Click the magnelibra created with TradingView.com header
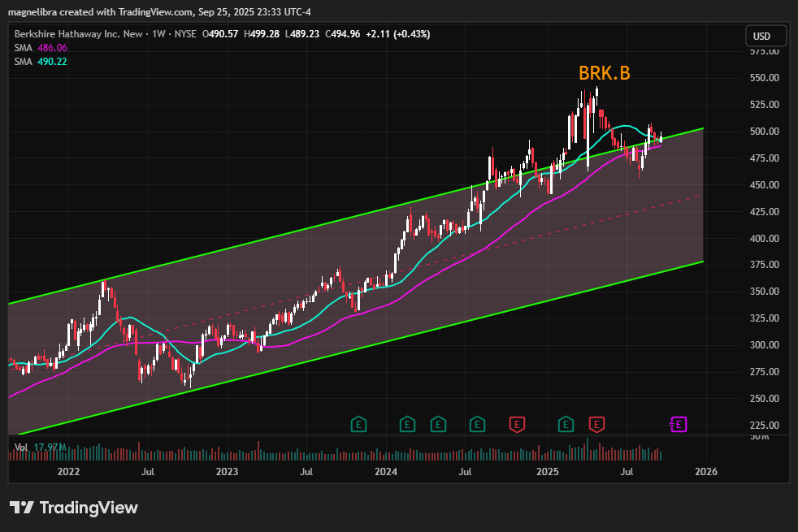 click(159, 11)
